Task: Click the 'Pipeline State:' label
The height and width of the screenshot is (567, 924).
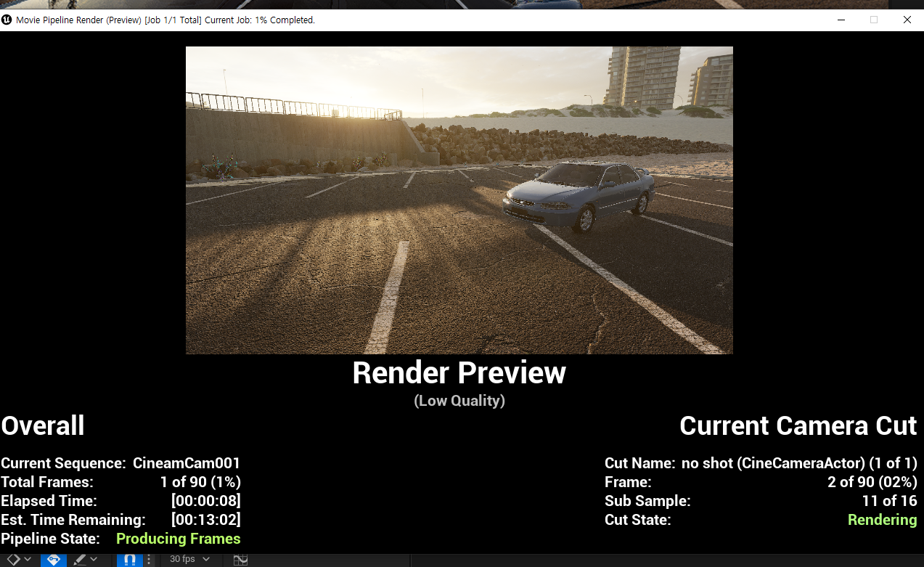Action: pyautogui.click(x=50, y=539)
